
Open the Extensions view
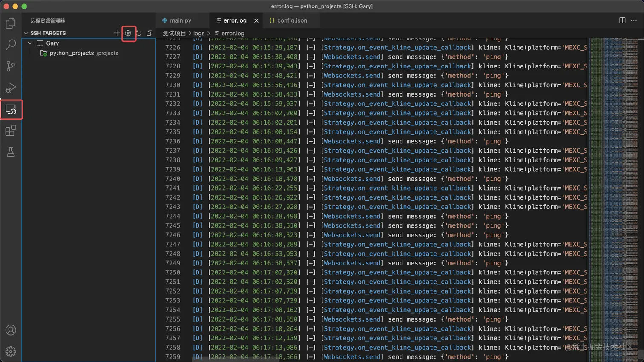click(11, 131)
